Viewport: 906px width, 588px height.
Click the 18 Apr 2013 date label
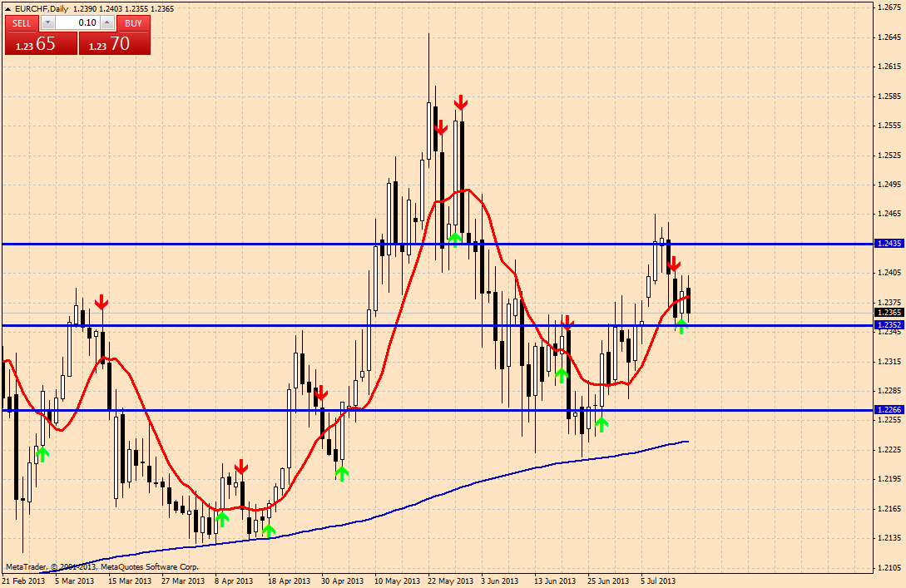(x=289, y=581)
